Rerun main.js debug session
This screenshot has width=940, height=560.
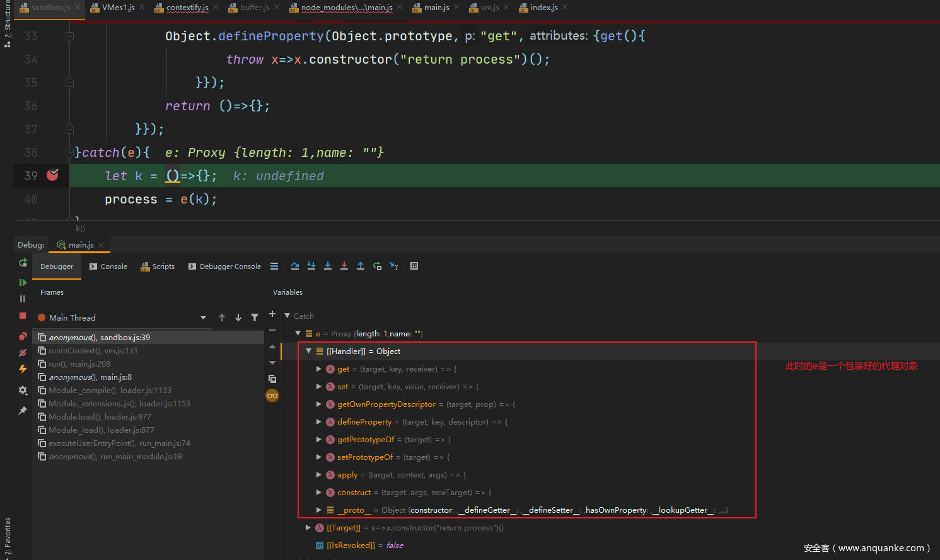point(23,263)
